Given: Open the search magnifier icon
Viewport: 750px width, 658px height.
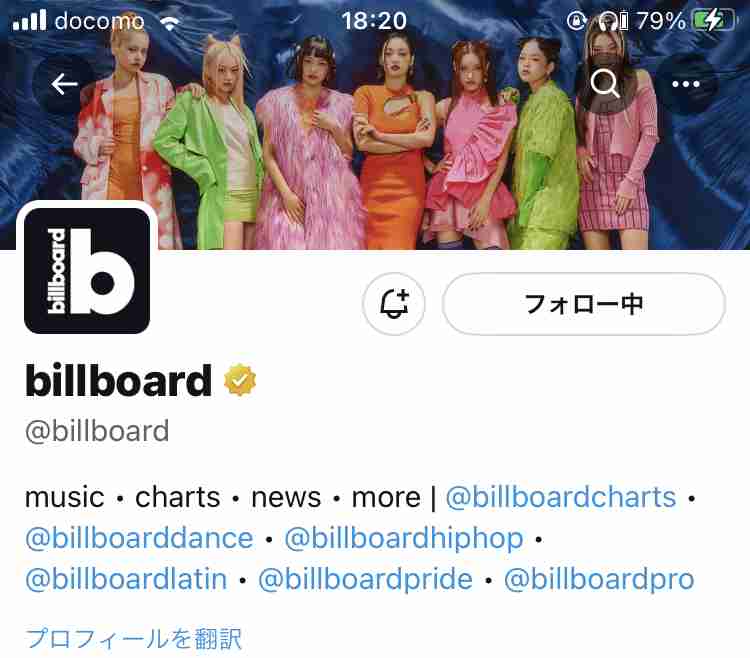Looking at the screenshot, I should (x=605, y=84).
